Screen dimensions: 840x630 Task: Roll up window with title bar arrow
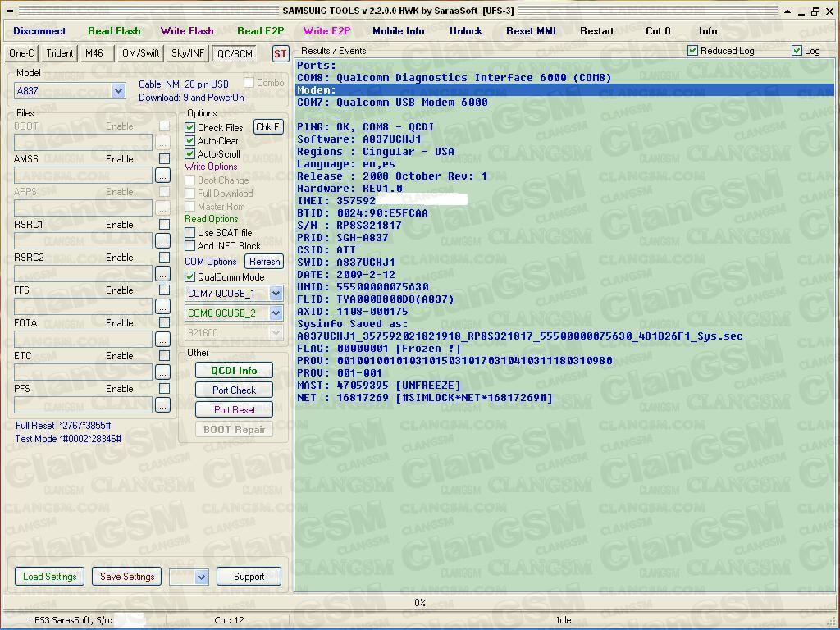click(787, 11)
